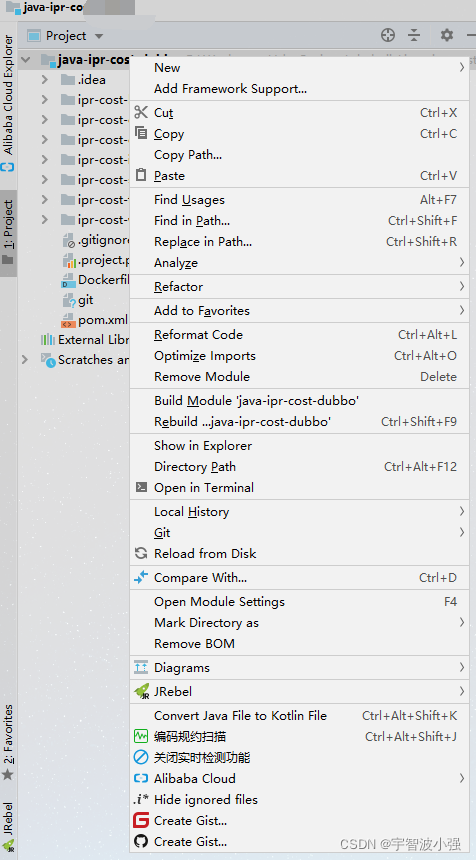Click the Reload from Disk icon
This screenshot has width=476, height=860.
point(141,553)
